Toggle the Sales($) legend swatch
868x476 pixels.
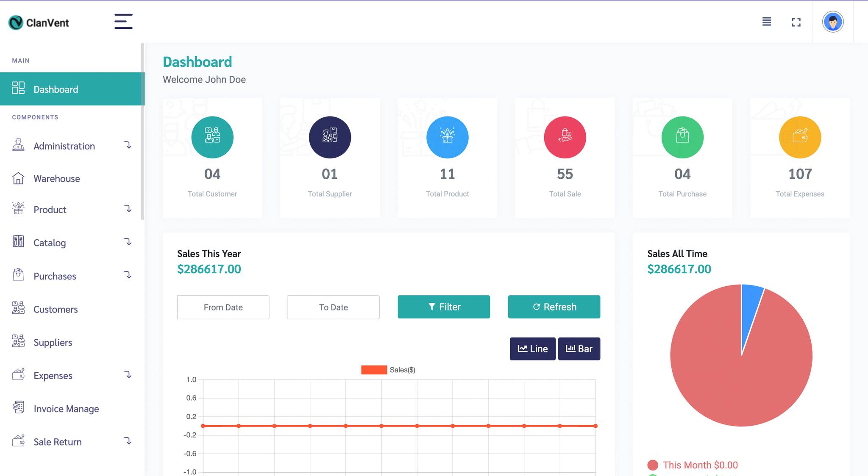pyautogui.click(x=374, y=370)
